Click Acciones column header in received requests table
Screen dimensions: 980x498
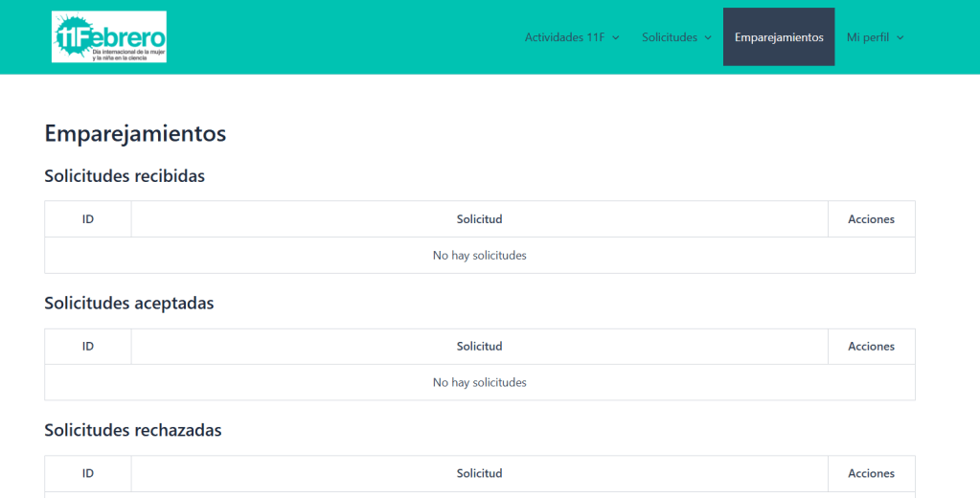pos(871,219)
